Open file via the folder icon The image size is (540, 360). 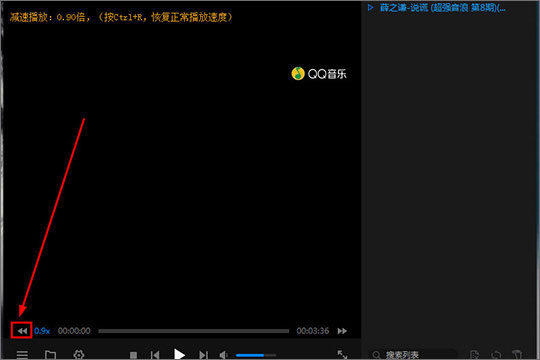[x=50, y=354]
